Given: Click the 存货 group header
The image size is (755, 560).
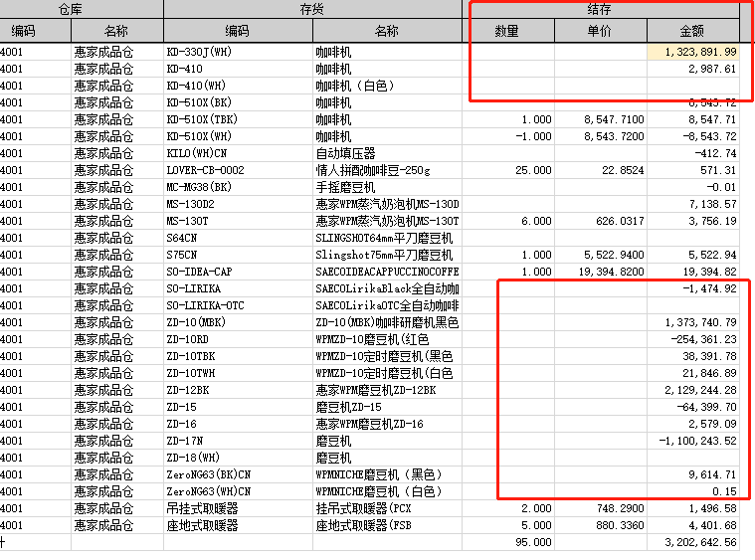Looking at the screenshot, I should (312, 9).
